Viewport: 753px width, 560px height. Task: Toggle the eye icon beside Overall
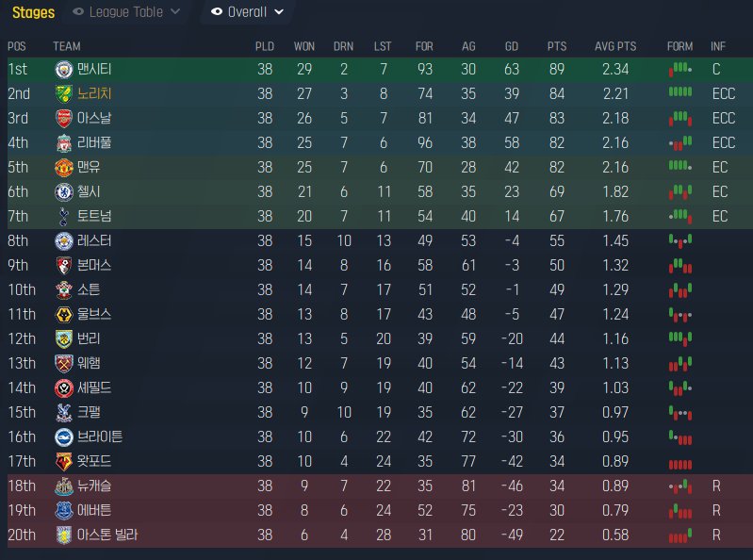click(x=217, y=11)
